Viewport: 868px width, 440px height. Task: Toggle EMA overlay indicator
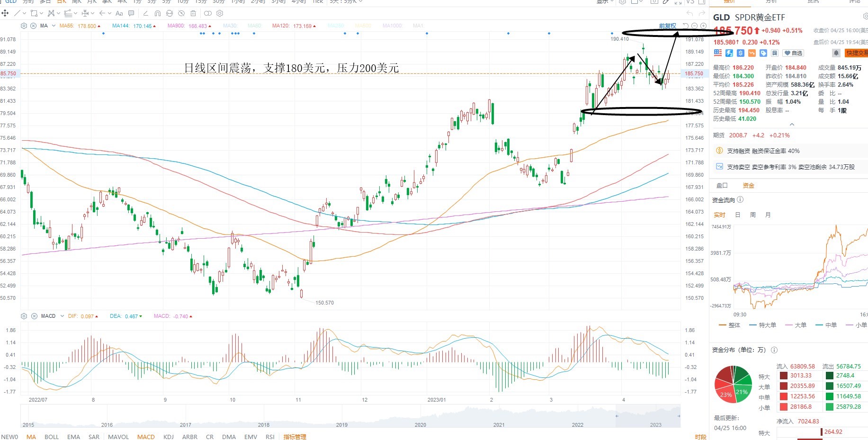(x=73, y=437)
